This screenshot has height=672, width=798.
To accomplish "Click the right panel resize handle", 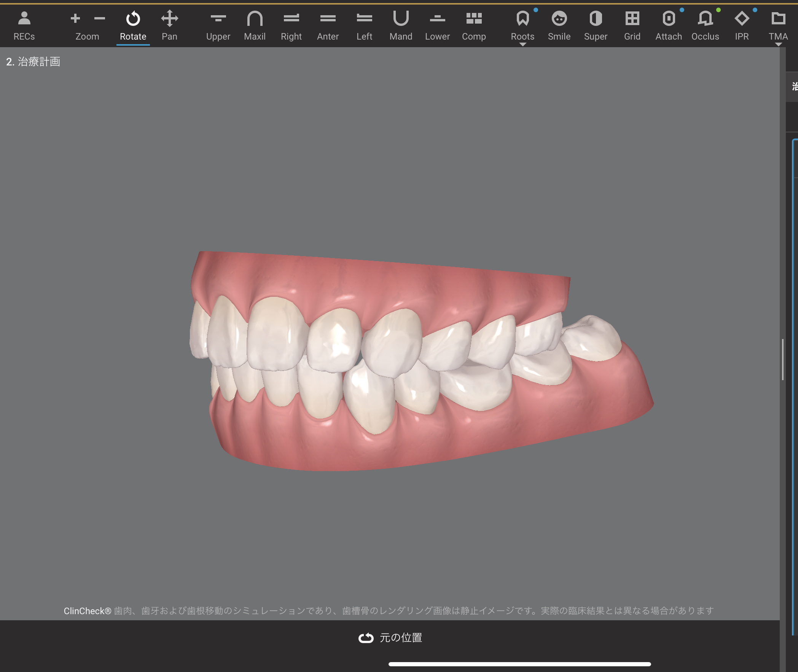I will (782, 359).
